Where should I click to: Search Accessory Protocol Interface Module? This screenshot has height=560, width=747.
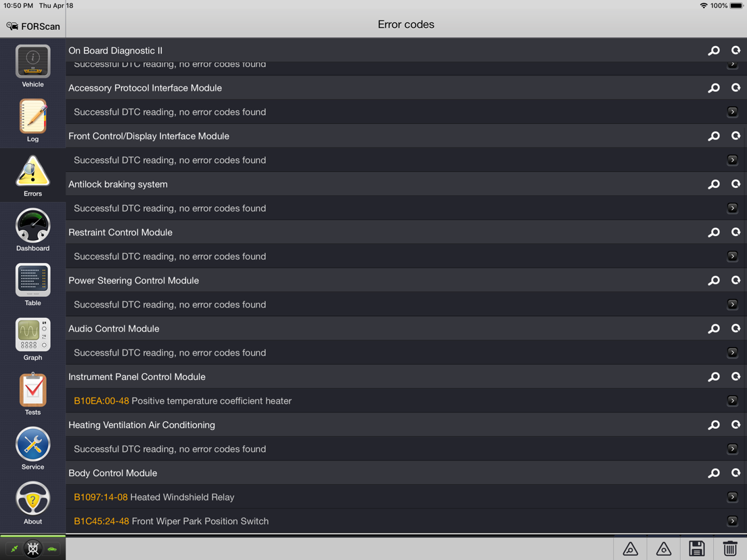point(714,88)
